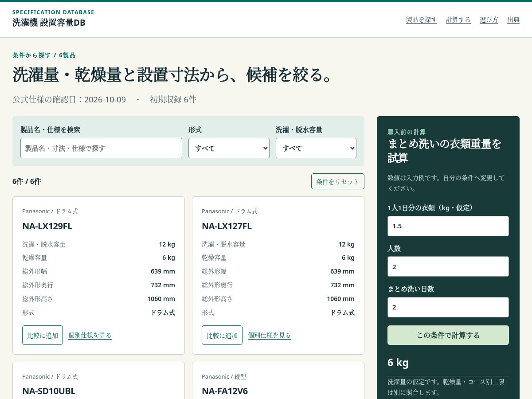The width and height of the screenshot is (532, 399).
Task: Click the NA-FA12V6 product title
Action: coord(225,391)
